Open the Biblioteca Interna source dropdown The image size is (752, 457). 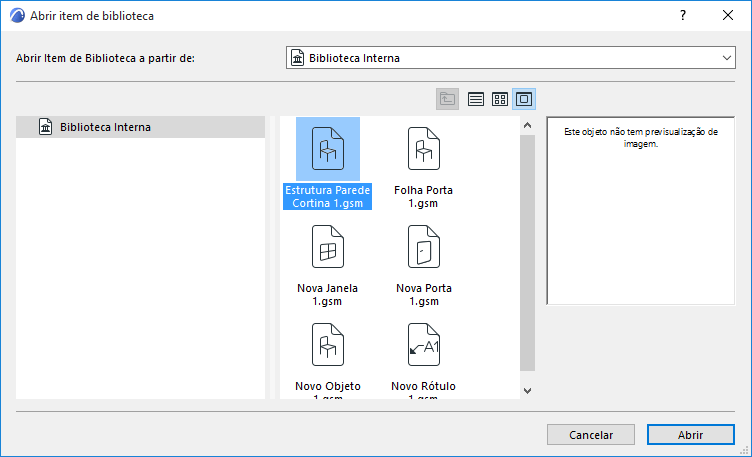tap(511, 58)
